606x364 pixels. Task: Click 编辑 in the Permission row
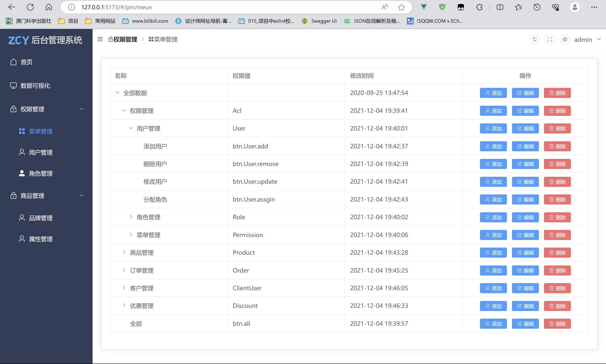pyautogui.click(x=525, y=235)
